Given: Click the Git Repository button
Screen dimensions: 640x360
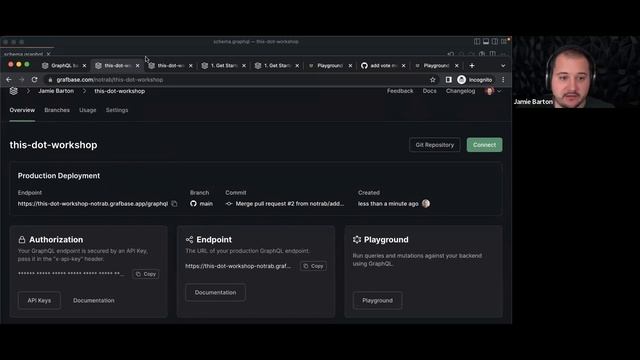Looking at the screenshot, I should click(x=434, y=145).
